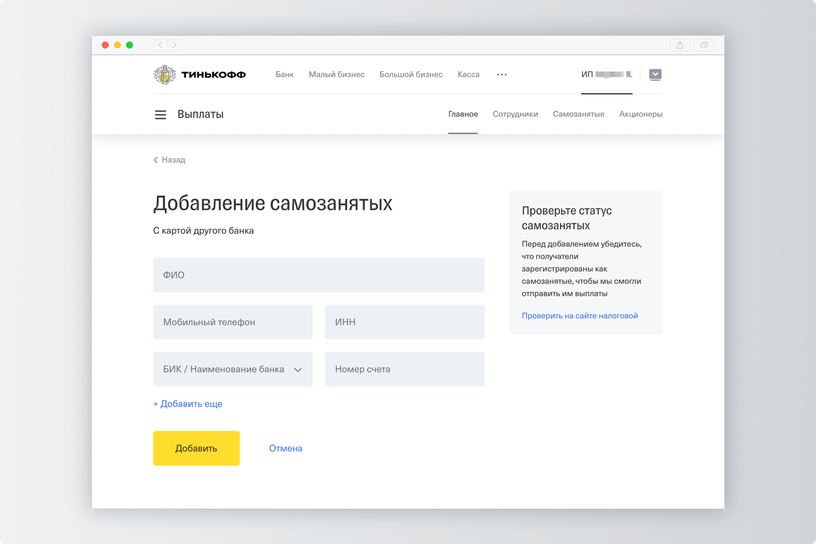Screen dimensions: 816x544
Task: Click the ФИО input field
Action: [318, 275]
